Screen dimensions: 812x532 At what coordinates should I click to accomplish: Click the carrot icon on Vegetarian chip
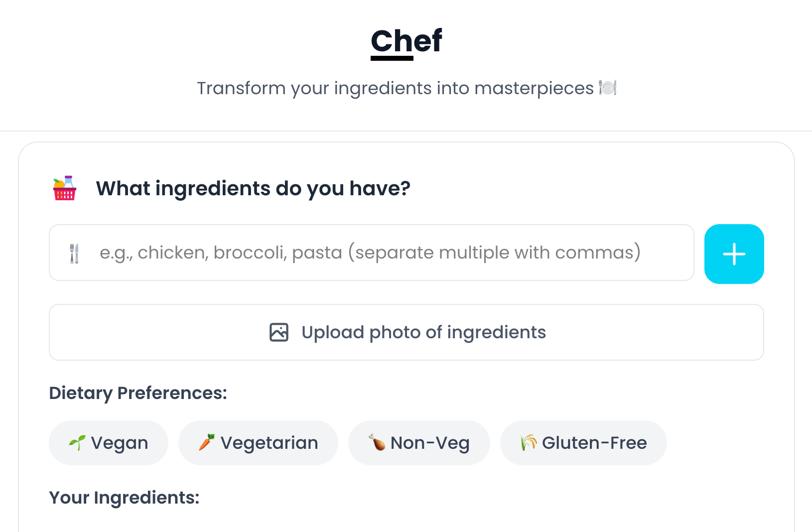(x=207, y=442)
